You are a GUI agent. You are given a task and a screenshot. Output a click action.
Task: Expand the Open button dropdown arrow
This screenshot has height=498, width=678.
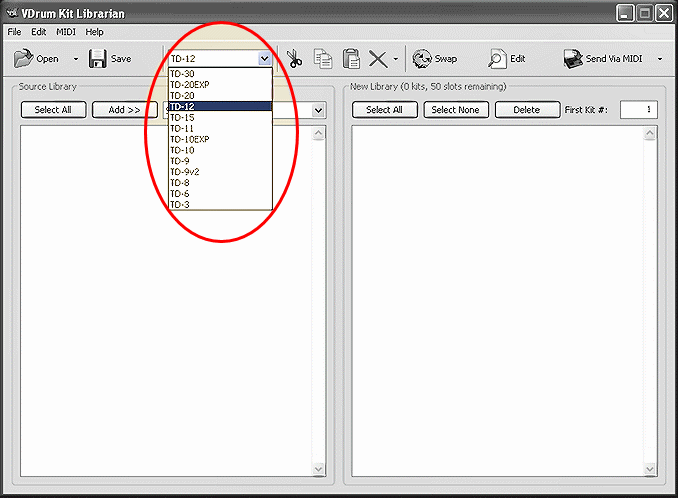coord(76,59)
